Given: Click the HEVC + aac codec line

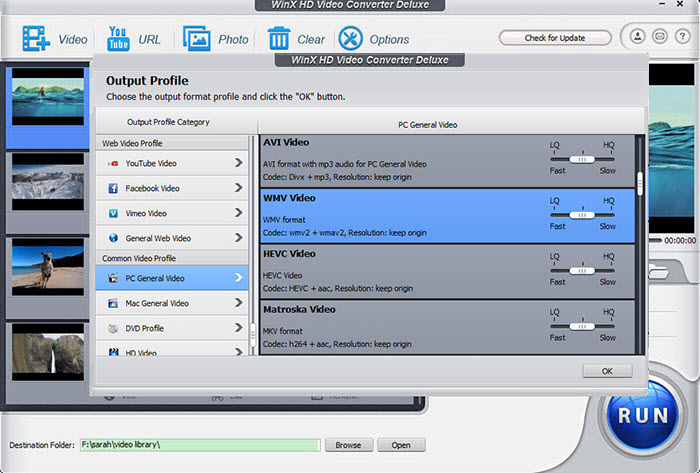Looking at the screenshot, I should pos(338,289).
